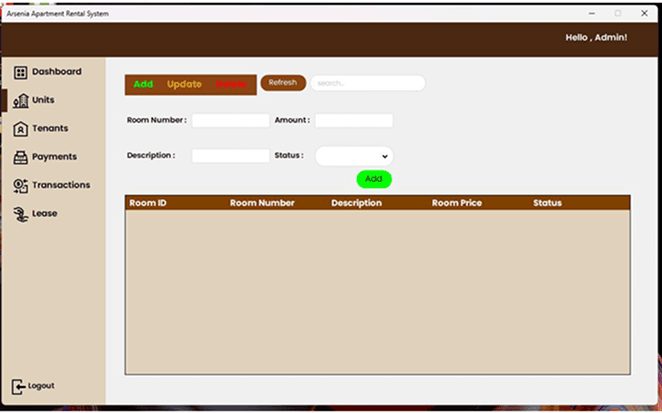Click the Description column header
Screen dimensions: 662x413
[356, 203]
